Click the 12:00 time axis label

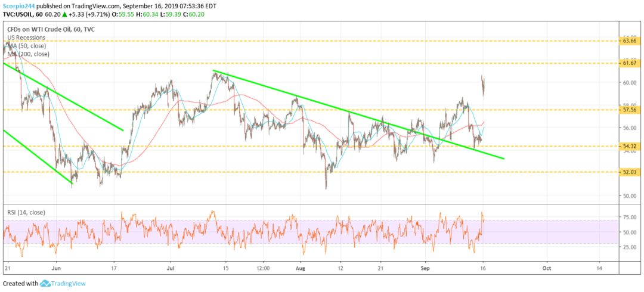(x=262, y=267)
